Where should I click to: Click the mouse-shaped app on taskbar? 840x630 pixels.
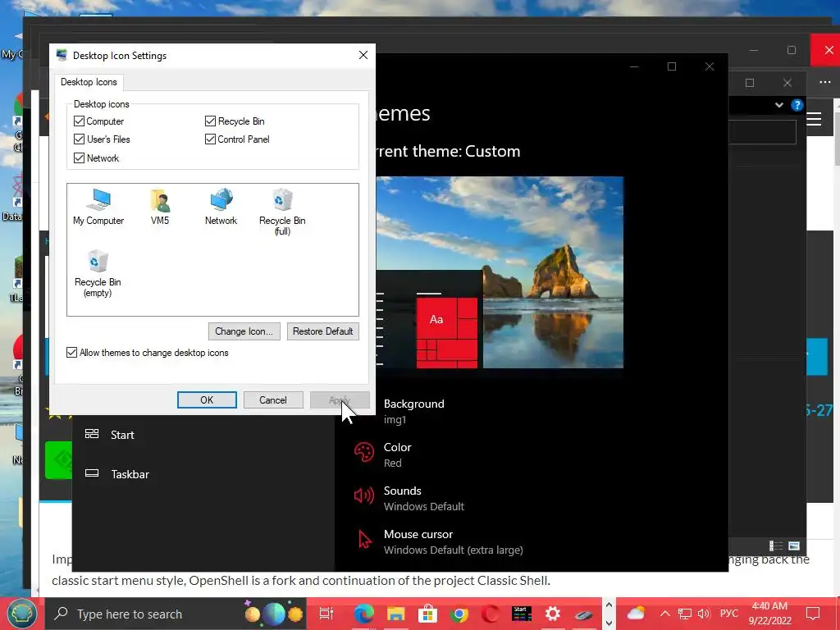tap(584, 615)
